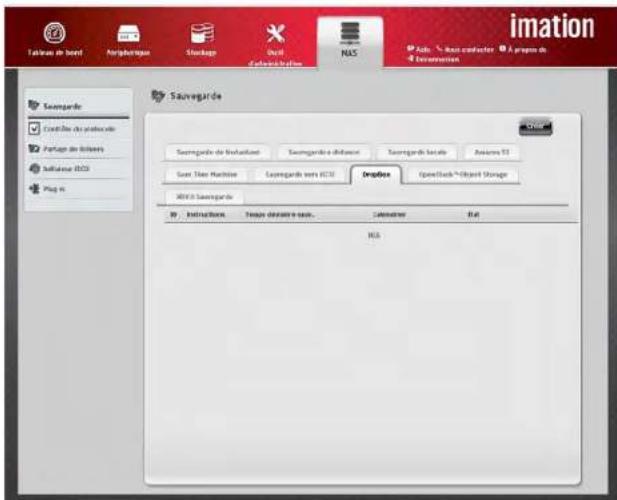Image resolution: width=617 pixels, height=500 pixels.
Task: Switch to the Sauvegarde de l'instantané tab
Action: (x=218, y=152)
